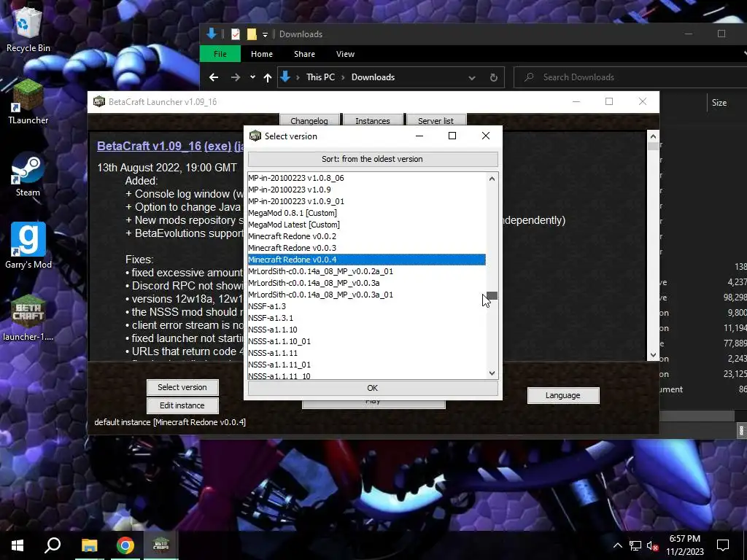The image size is (747, 560).
Task: Open the Home ribbon tab in Explorer
Action: (262, 54)
